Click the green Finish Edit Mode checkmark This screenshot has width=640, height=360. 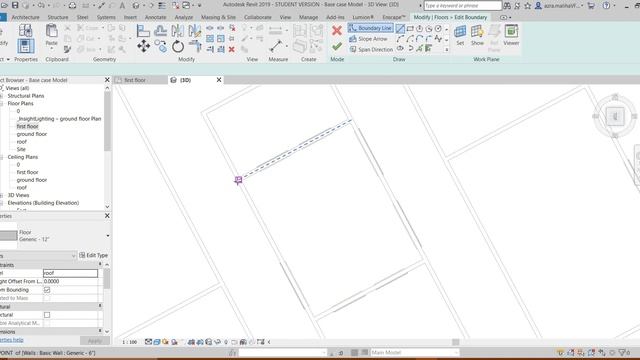click(337, 47)
